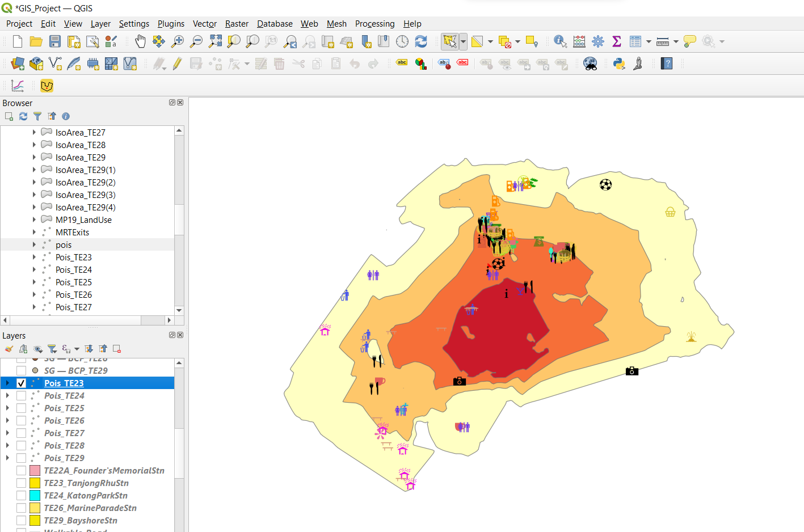
Task: Open the Vector menu
Action: [204, 24]
